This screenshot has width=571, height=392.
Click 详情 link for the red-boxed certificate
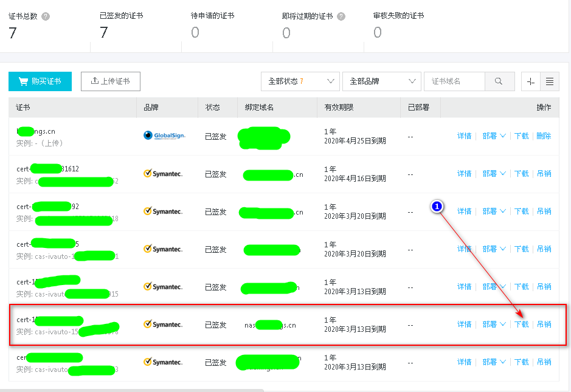(x=464, y=324)
